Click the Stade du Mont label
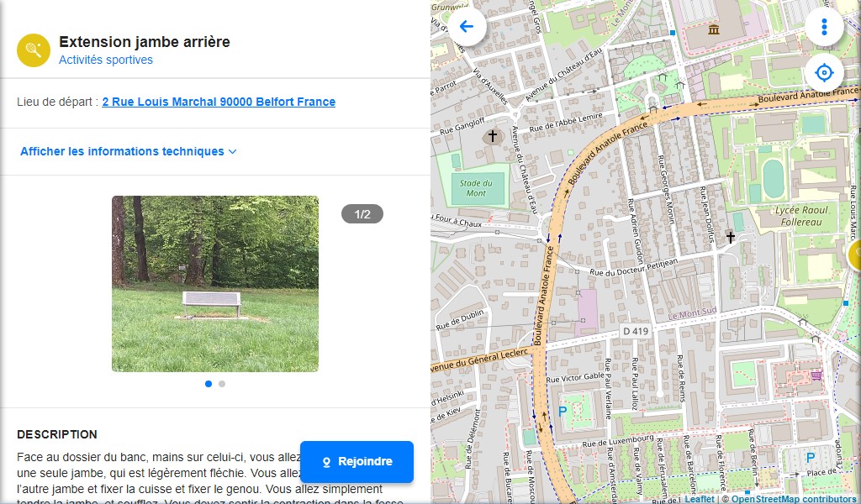The width and height of the screenshot is (861, 504). [x=476, y=188]
